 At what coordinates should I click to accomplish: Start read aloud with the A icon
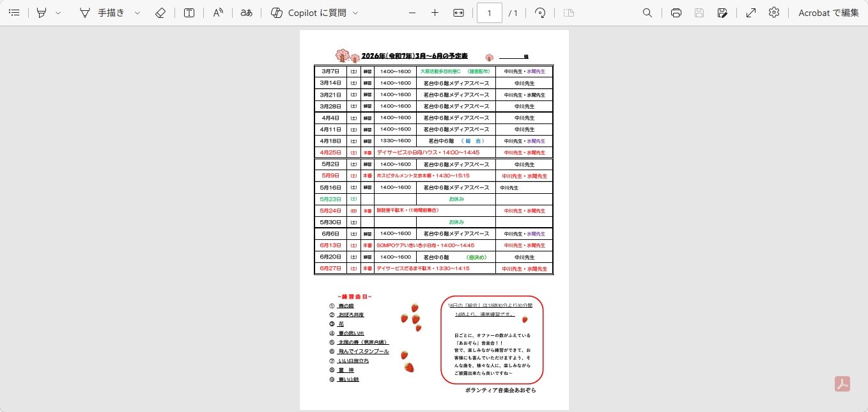pyautogui.click(x=218, y=13)
